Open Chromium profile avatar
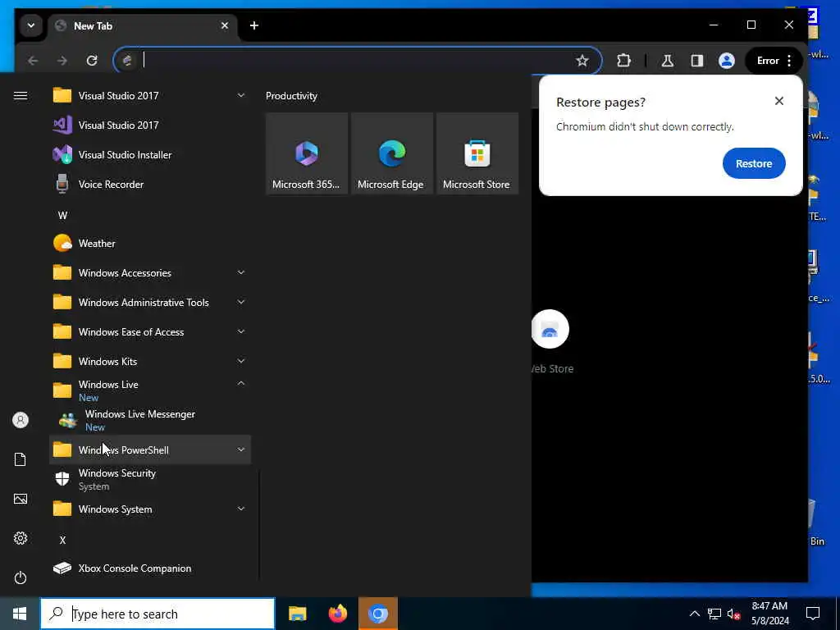 point(727,61)
